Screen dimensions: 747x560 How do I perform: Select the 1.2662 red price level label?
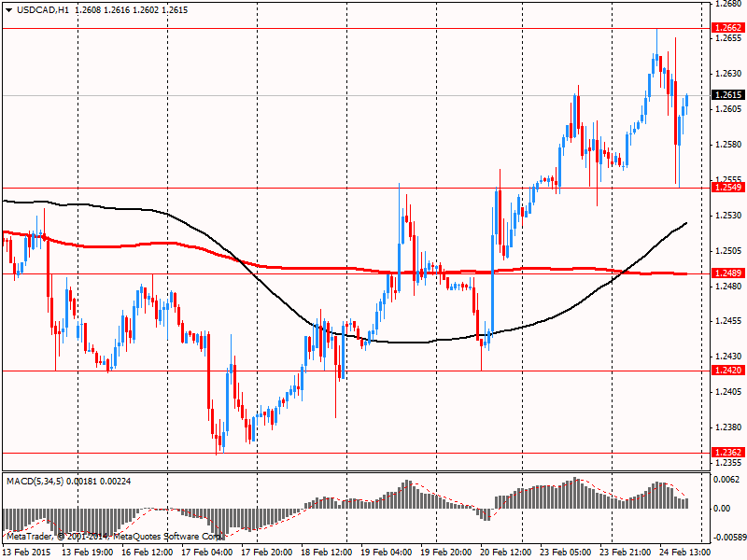727,28
